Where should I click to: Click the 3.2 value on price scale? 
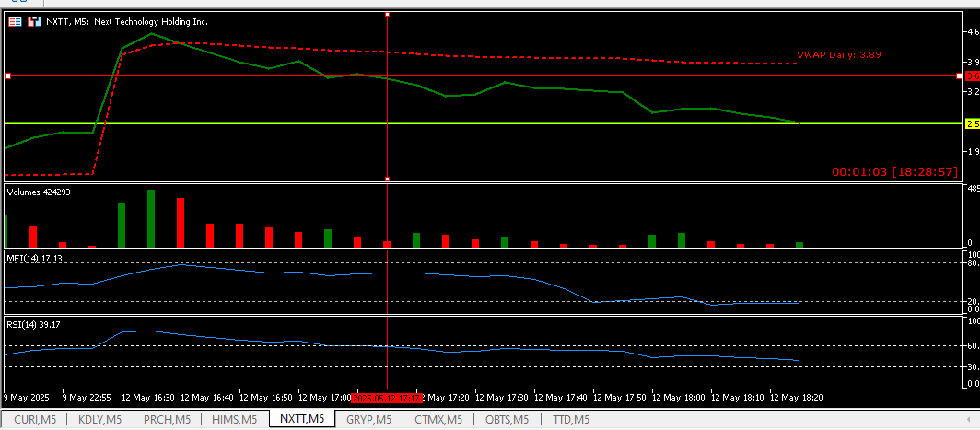point(974,91)
